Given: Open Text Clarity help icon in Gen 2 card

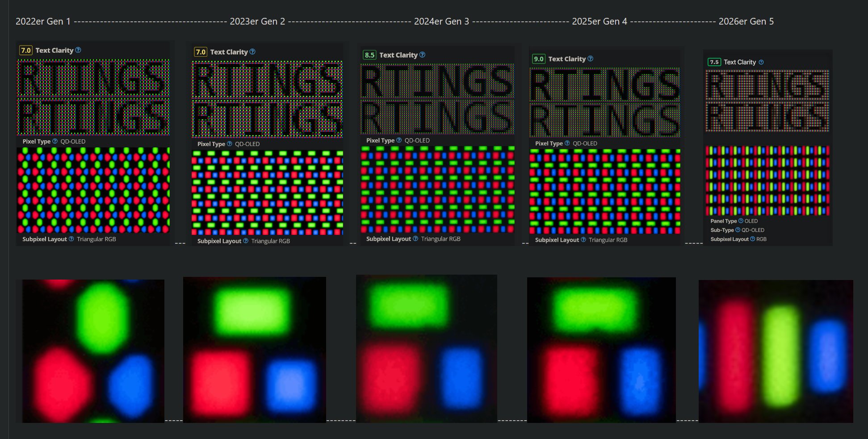Looking at the screenshot, I should coord(252,52).
